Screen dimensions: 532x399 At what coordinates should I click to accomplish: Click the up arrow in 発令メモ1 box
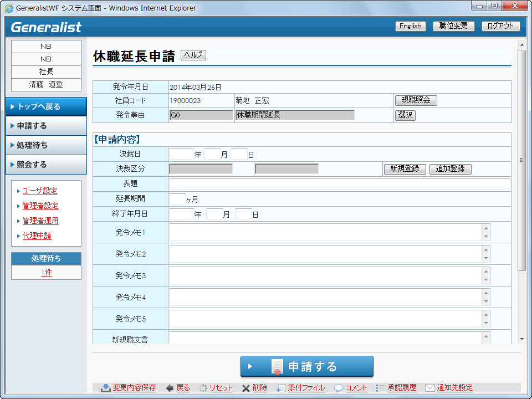pos(486,228)
